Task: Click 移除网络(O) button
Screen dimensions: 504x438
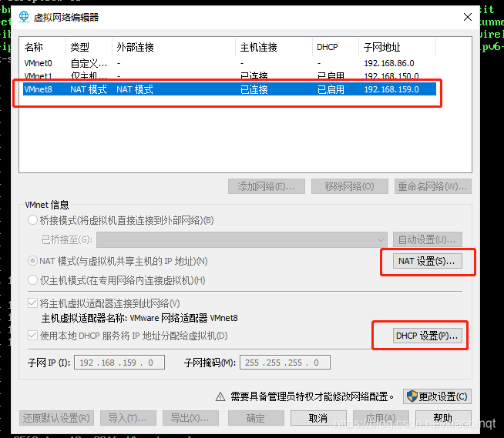Action: (x=350, y=186)
